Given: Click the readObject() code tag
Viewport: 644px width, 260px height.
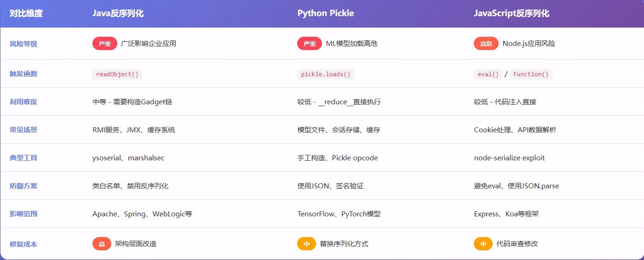Looking at the screenshot, I should (x=117, y=74).
